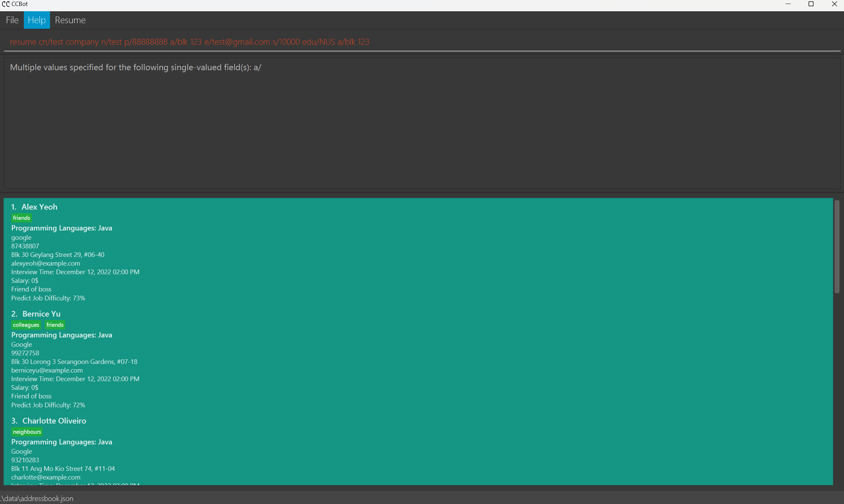Select the Charlotte Oliveiro contact name
This screenshot has height=504, width=844.
pos(54,421)
